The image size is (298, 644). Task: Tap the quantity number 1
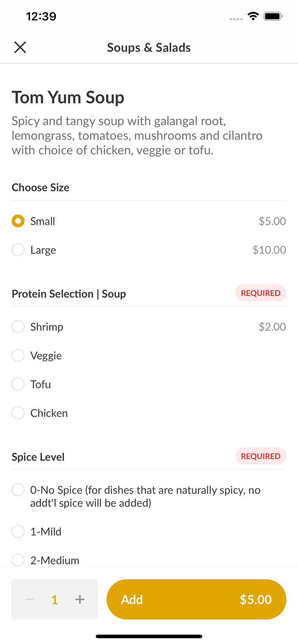pyautogui.click(x=55, y=600)
